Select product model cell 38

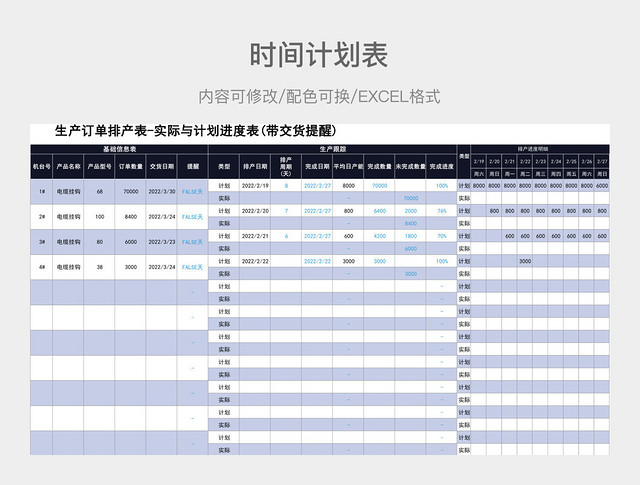100,267
